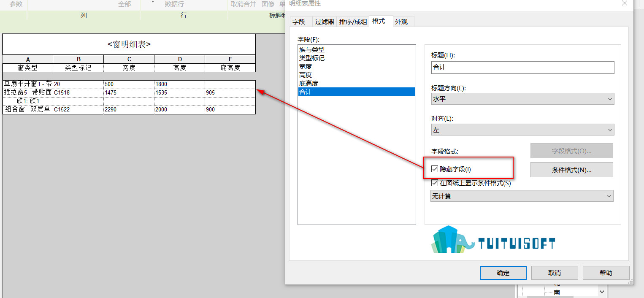644x298 pixels.
Task: Click the schedule title 窗明细表
Action: (129, 44)
